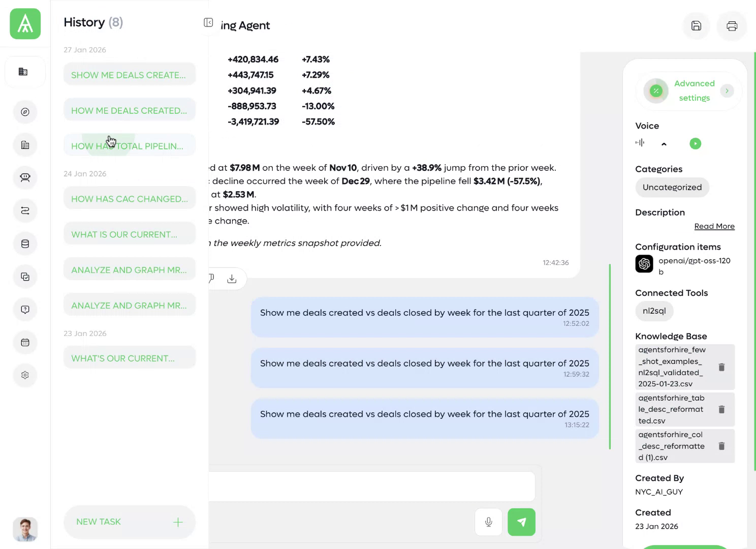Open the compass explore icon
756x549 pixels.
pos(25,112)
